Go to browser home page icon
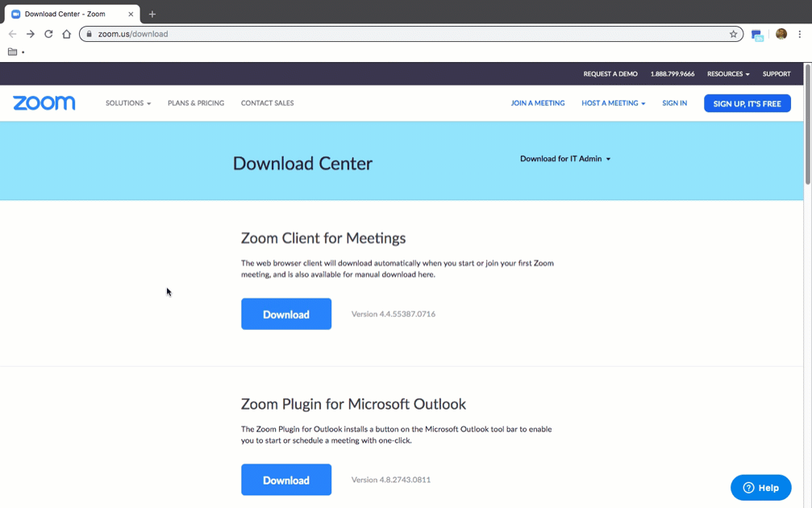This screenshot has height=508, width=812. pos(66,34)
